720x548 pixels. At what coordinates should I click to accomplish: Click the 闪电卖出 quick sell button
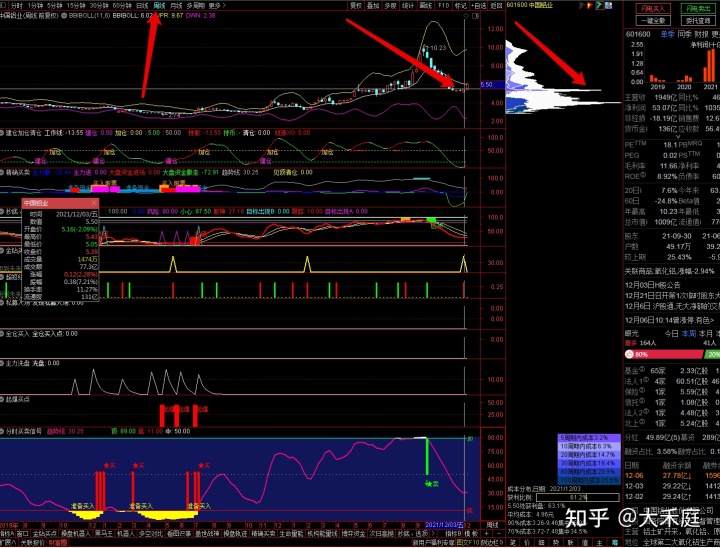(698, 8)
